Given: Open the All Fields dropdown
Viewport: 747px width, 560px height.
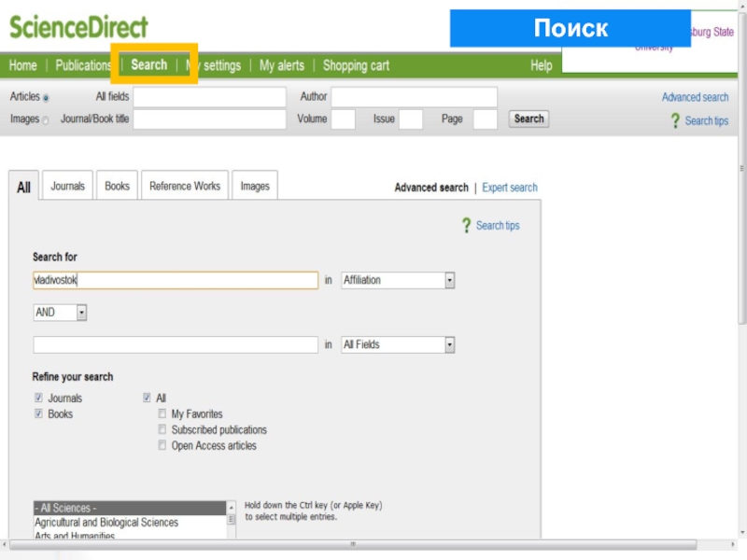Looking at the screenshot, I should [449, 344].
